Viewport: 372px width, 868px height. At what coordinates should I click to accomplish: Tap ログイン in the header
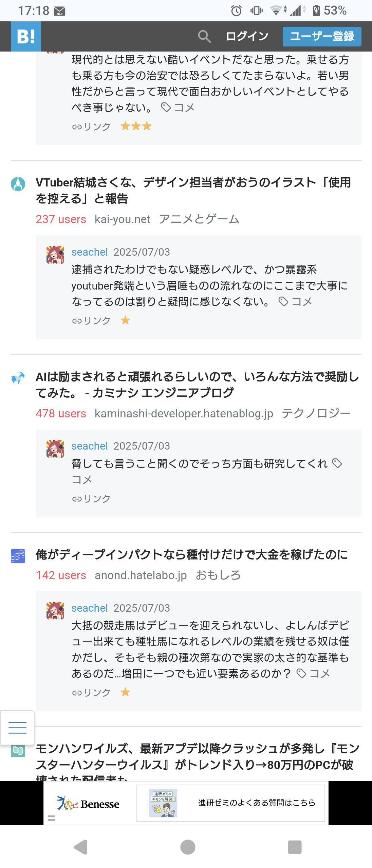click(247, 36)
